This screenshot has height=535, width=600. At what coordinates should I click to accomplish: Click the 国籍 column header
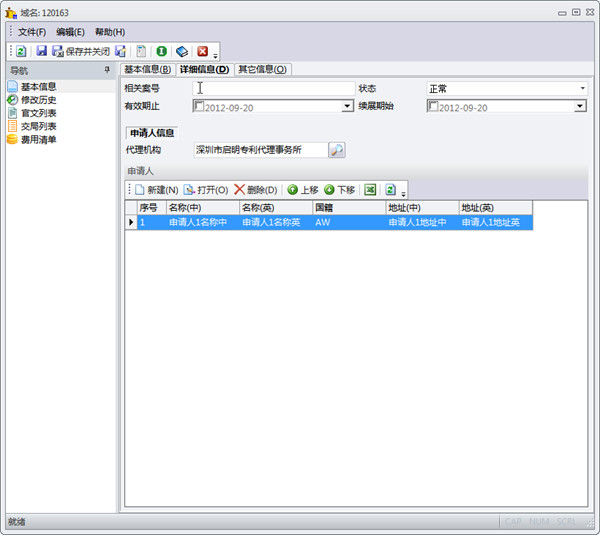point(349,208)
